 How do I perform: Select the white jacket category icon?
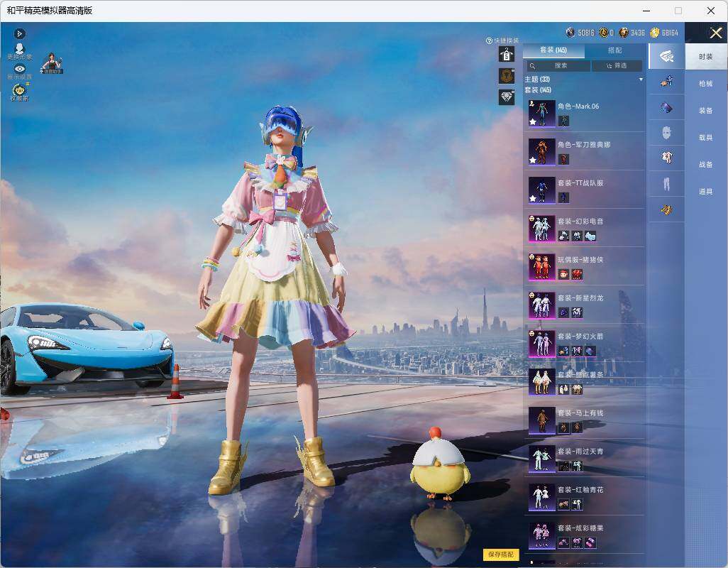[x=666, y=158]
